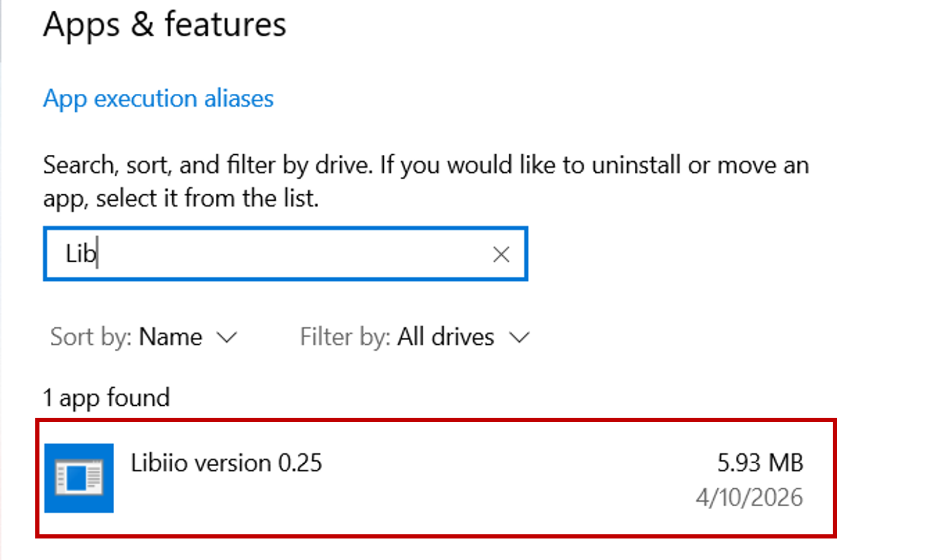Viewport: 932px width, 560px height.
Task: Open the App execution aliases link
Action: 158,99
